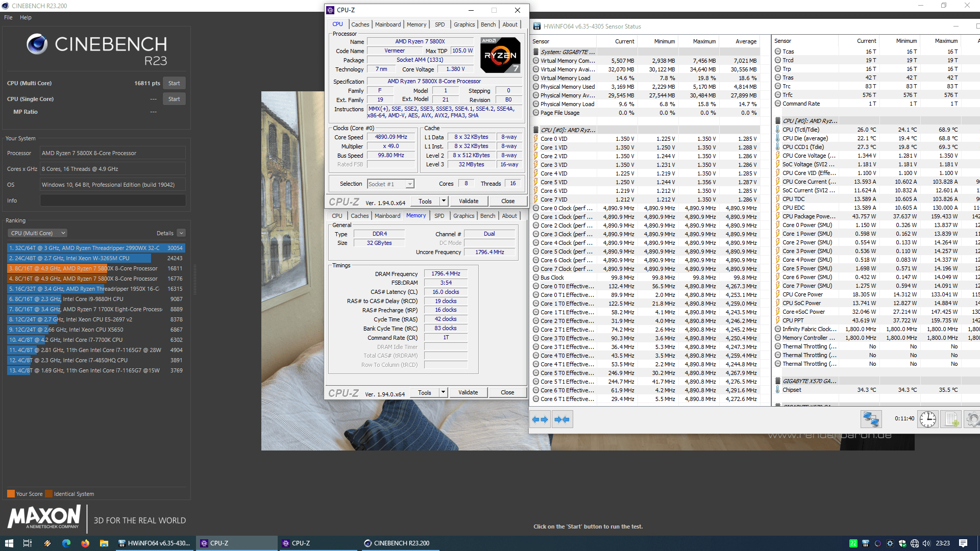Start the CPU (Single Core) test
980x551 pixels.
pyautogui.click(x=174, y=99)
